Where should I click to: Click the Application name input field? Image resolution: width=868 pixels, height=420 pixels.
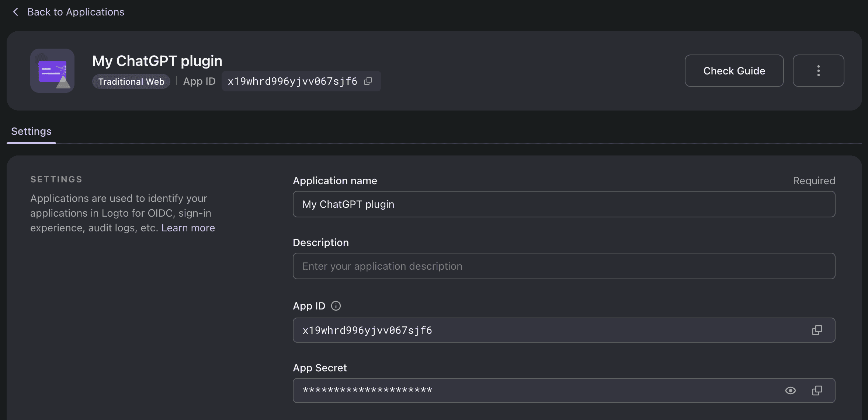pos(563,204)
